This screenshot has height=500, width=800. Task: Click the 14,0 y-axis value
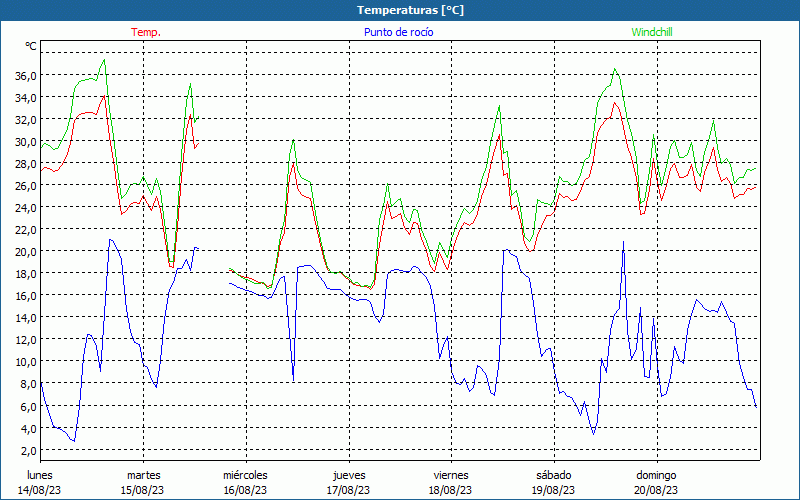point(27,317)
